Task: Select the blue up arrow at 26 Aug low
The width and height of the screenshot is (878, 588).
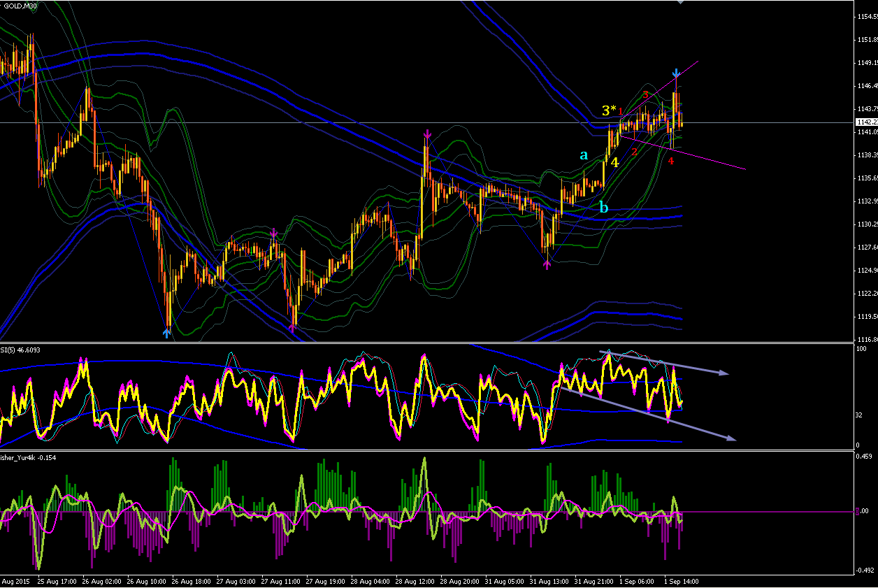Action: coord(166,334)
